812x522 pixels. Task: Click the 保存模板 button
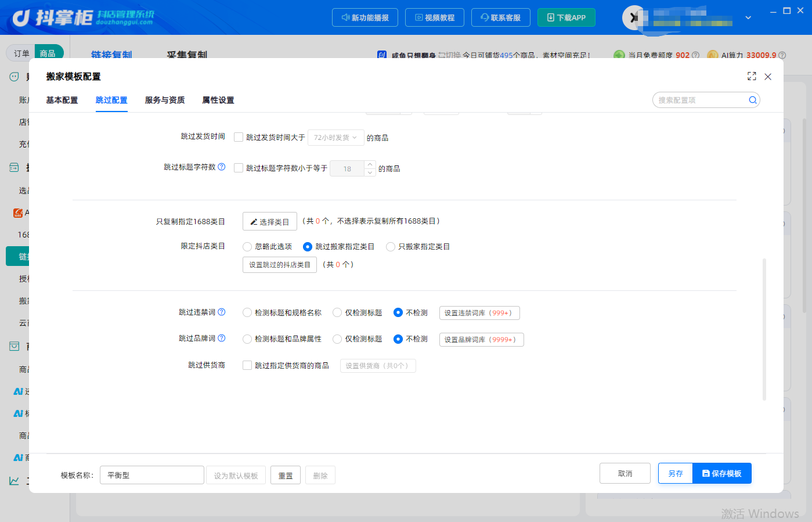pos(722,473)
